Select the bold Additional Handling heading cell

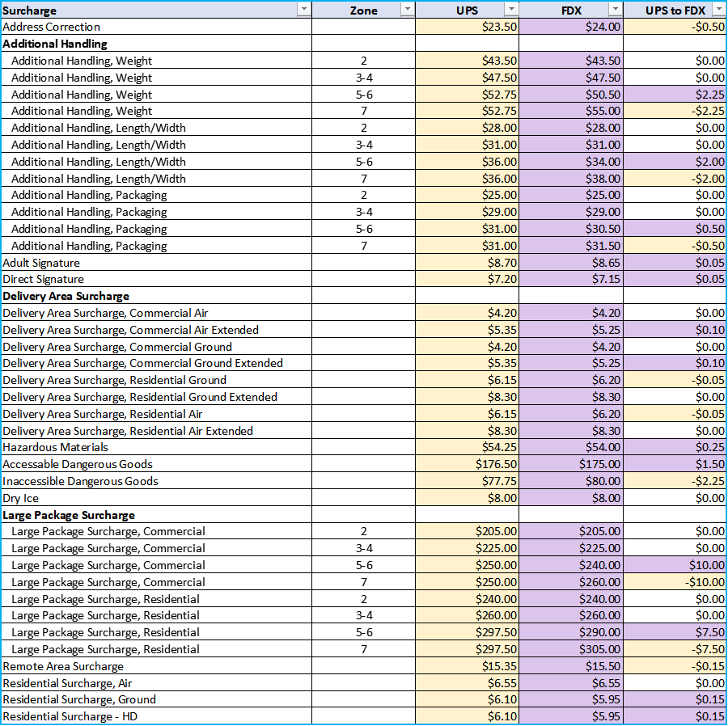[x=156, y=44]
